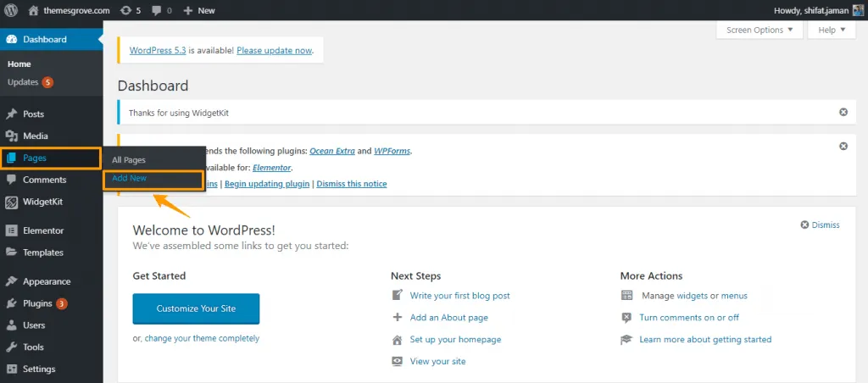Click the WidgetKit icon in sidebar

pyautogui.click(x=12, y=202)
